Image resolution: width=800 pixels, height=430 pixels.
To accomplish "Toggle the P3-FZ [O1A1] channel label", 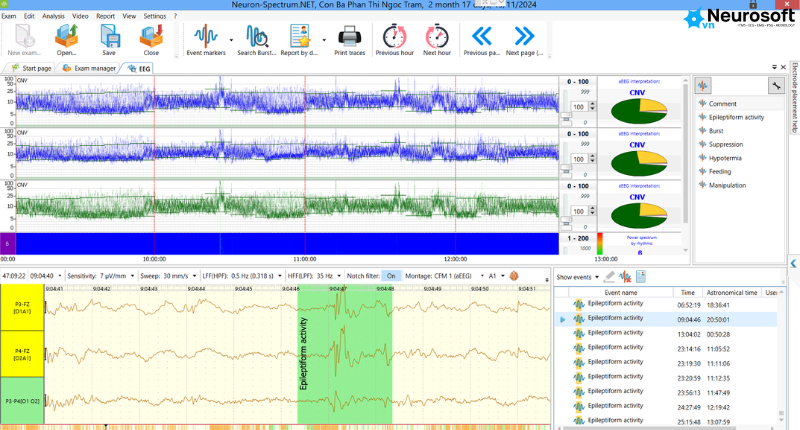I will coord(22,308).
